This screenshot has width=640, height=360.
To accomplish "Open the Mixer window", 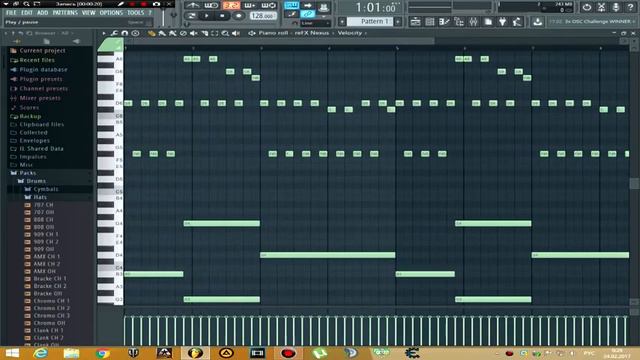I will tap(473, 21).
